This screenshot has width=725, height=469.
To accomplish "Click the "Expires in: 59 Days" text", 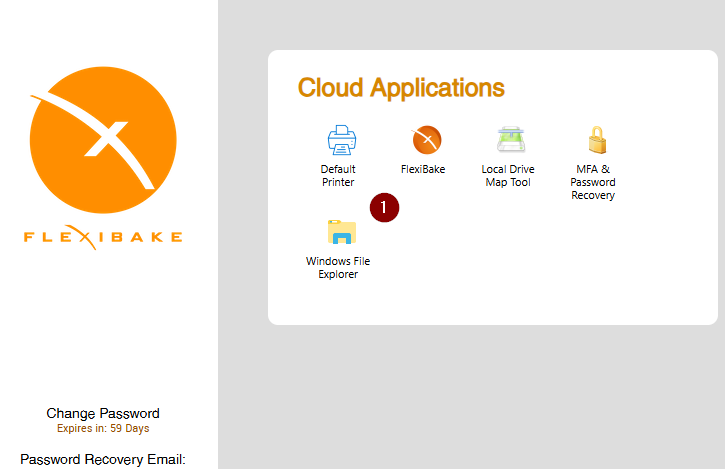I will [x=103, y=428].
